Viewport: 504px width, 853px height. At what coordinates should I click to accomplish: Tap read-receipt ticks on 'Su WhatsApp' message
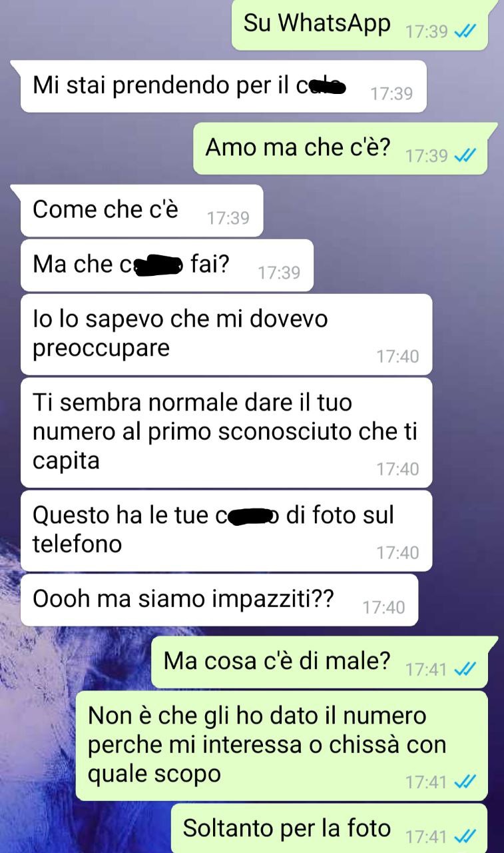(464, 31)
